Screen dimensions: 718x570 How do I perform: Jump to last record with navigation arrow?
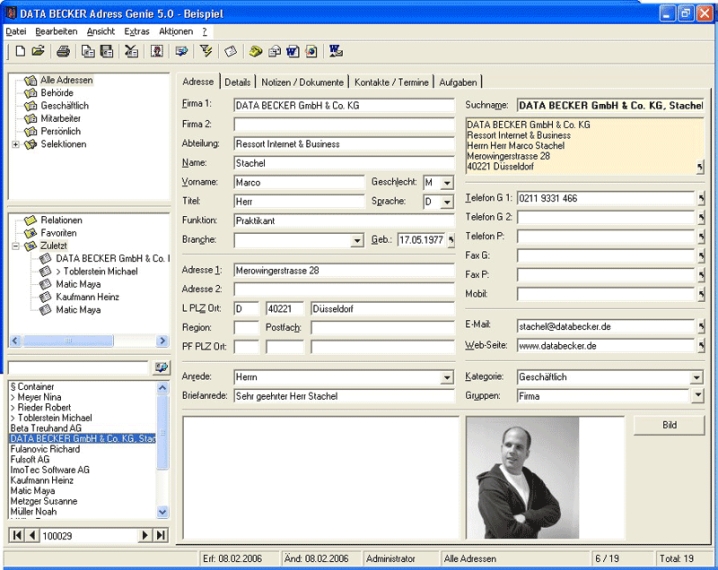(160, 536)
